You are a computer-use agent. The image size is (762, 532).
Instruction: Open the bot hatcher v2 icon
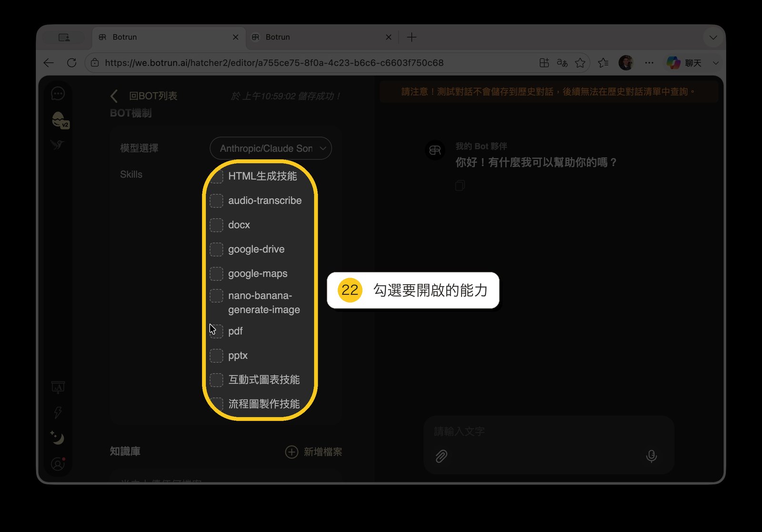click(x=60, y=120)
